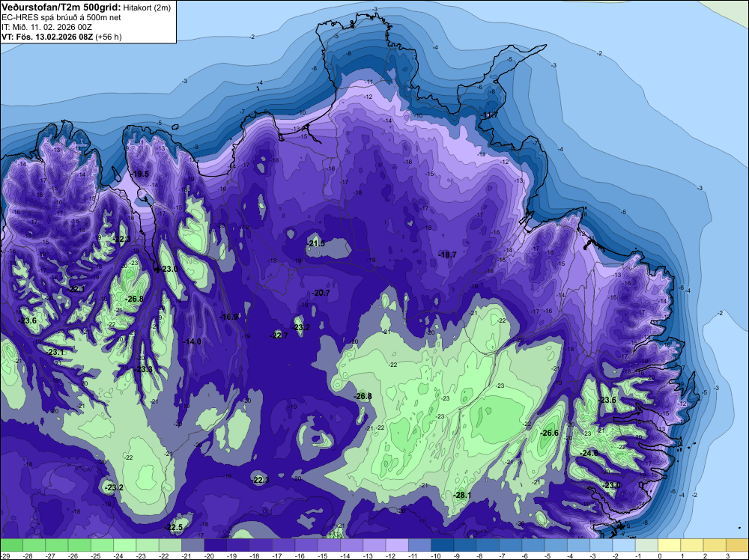Click the -22.5 temperature value on the map
Screen dimensions: 749x560
(174, 527)
